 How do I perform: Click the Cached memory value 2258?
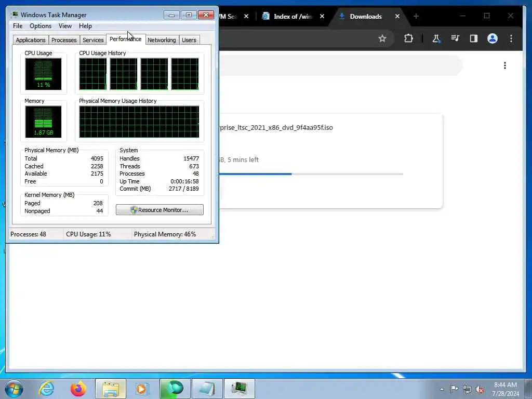pyautogui.click(x=97, y=166)
